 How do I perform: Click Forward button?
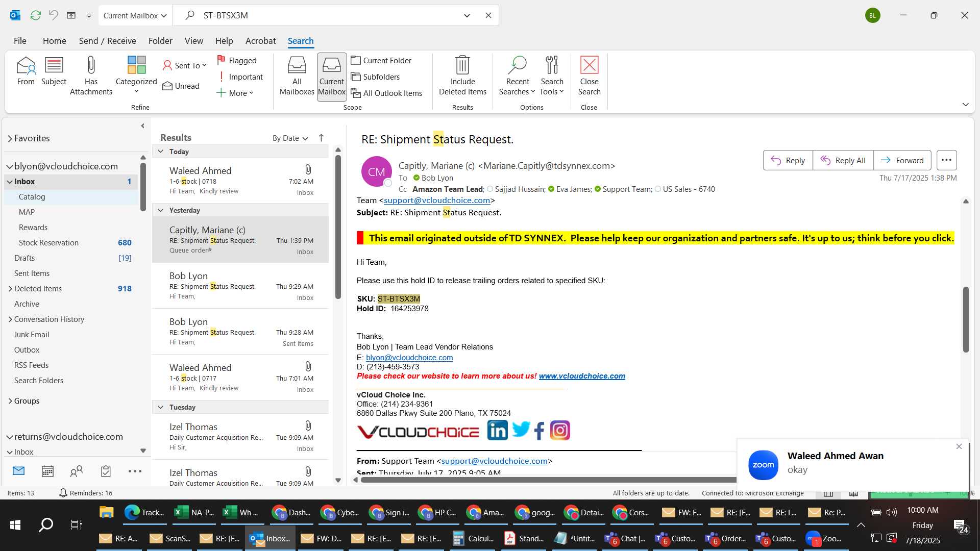[902, 160]
